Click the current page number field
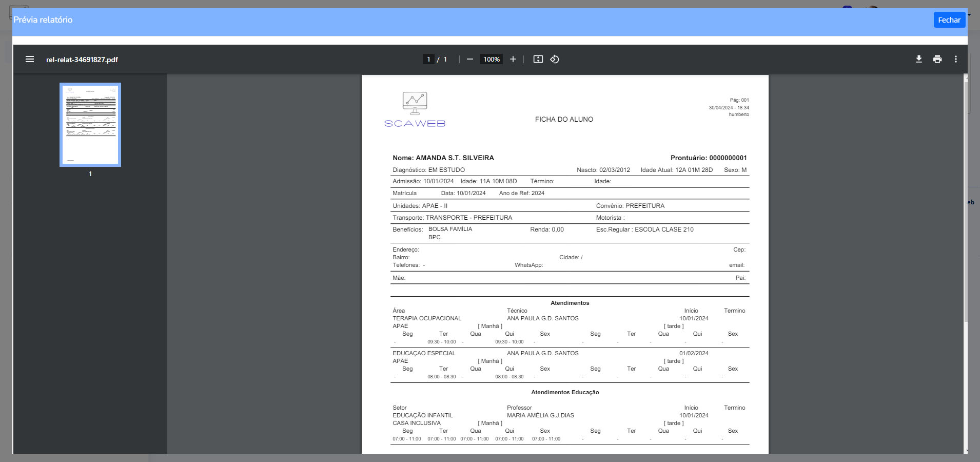Viewport: 980px width, 462px height. pyautogui.click(x=428, y=60)
